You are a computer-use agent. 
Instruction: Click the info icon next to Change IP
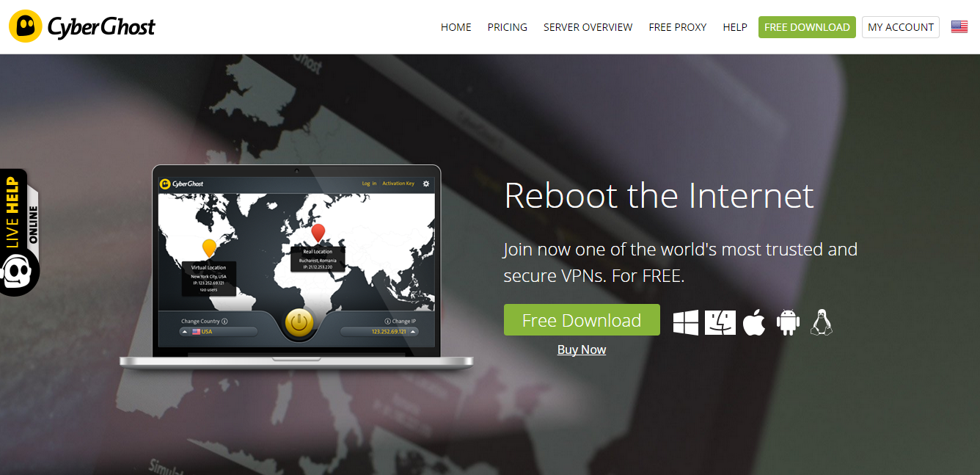tap(387, 322)
